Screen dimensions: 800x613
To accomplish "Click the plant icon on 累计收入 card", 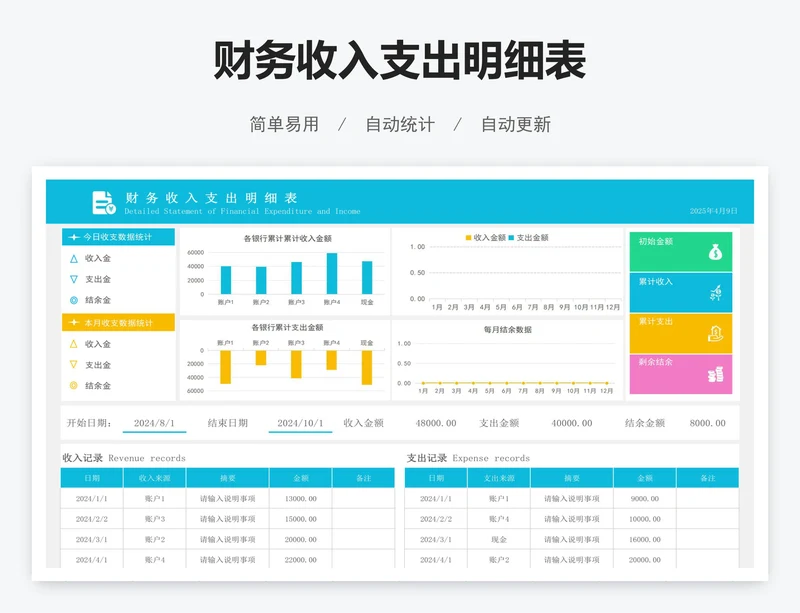I will [x=715, y=292].
